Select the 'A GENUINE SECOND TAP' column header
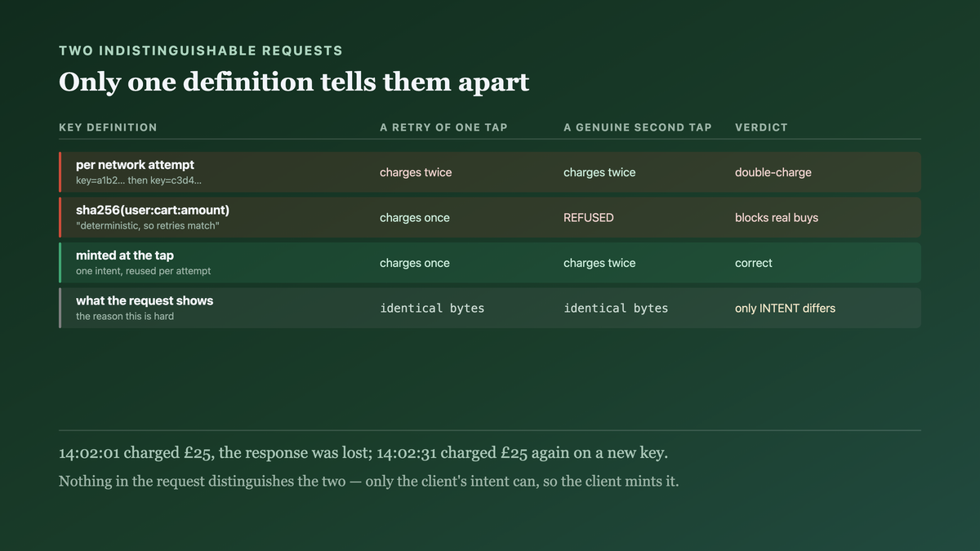Image resolution: width=980 pixels, height=551 pixels. tap(638, 127)
